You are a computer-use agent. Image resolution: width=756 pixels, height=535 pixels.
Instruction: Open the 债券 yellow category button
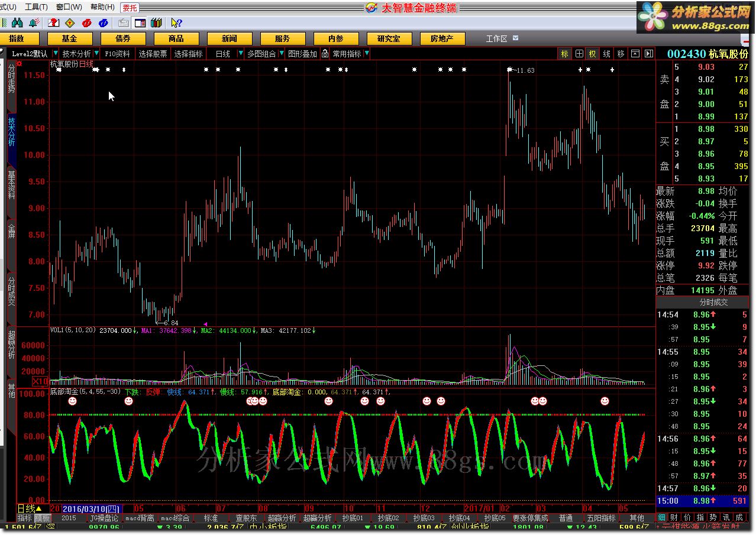pos(123,39)
